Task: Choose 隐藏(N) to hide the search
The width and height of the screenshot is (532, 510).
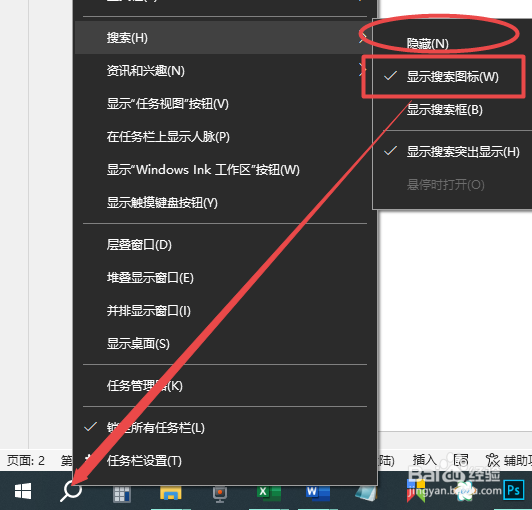Action: tap(452, 43)
